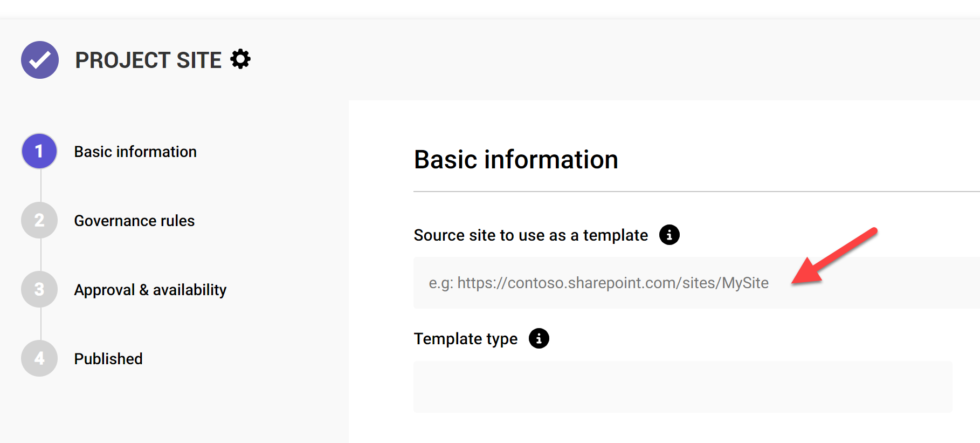The image size is (980, 443).
Task: Click the Source site to use as a template label
Action: tap(531, 235)
